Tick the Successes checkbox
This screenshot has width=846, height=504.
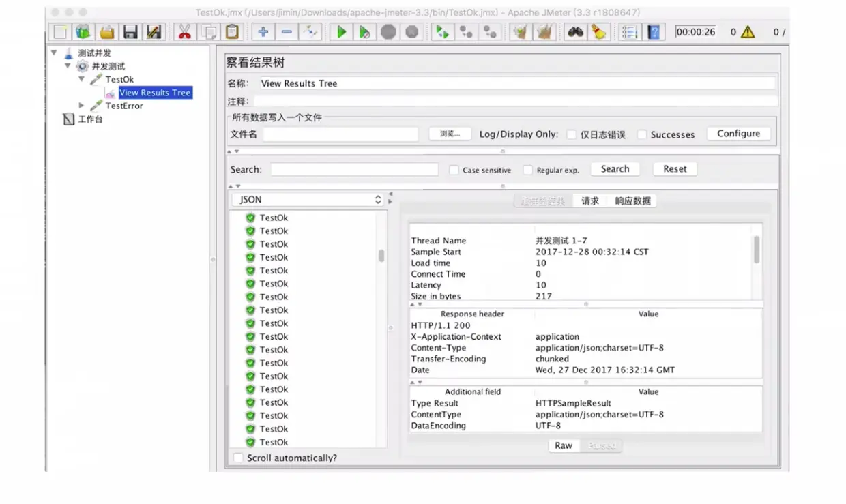click(641, 135)
